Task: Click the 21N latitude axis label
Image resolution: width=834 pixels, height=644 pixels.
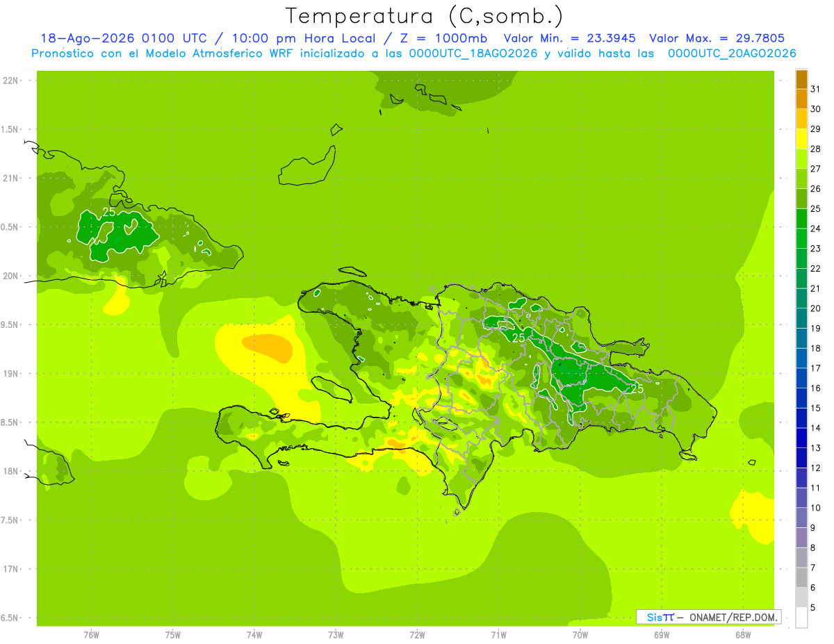Action: (12, 179)
